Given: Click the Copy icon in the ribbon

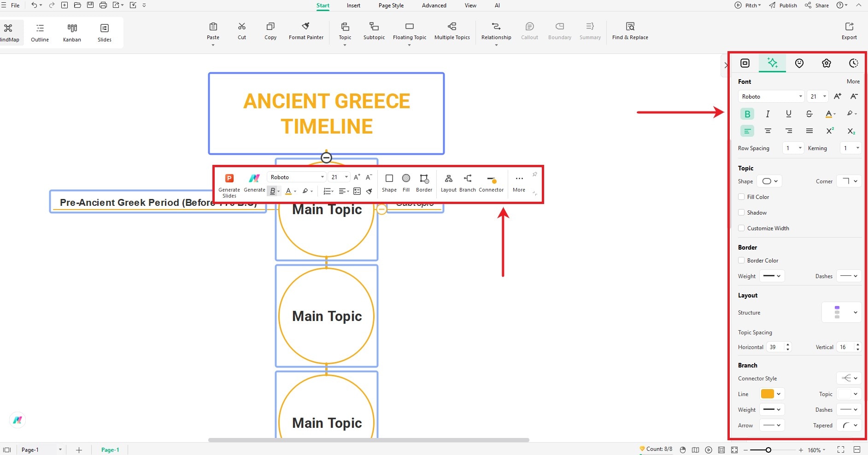Looking at the screenshot, I should (x=270, y=27).
